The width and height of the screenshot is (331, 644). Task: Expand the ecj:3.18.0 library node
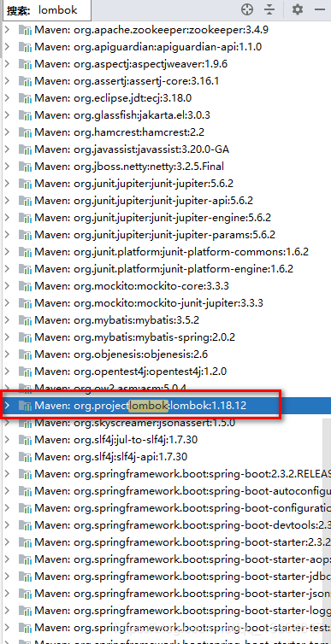click(x=7, y=97)
